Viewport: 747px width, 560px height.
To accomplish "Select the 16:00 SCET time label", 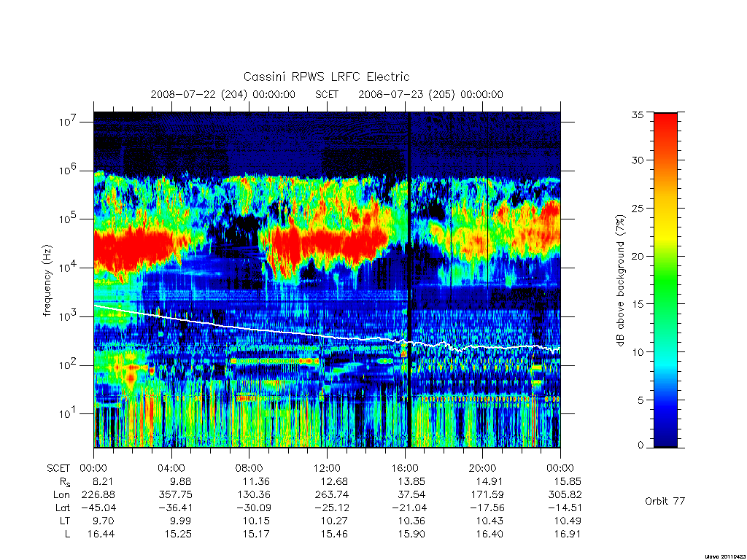I will click(x=405, y=468).
